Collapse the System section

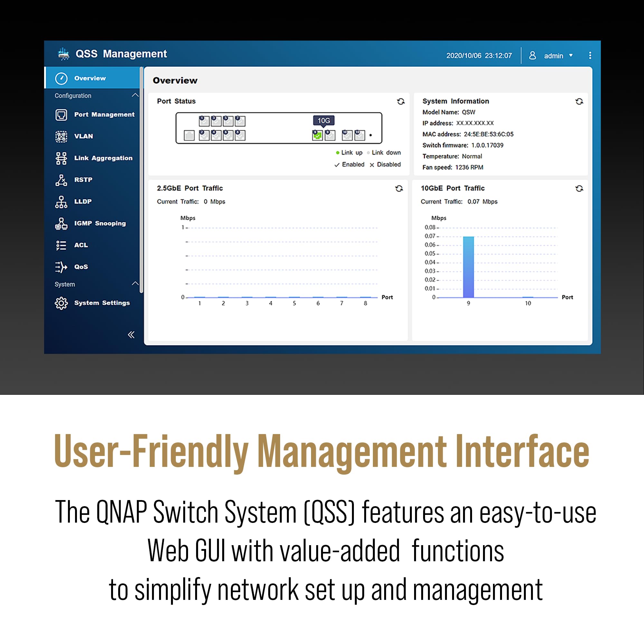(x=135, y=283)
